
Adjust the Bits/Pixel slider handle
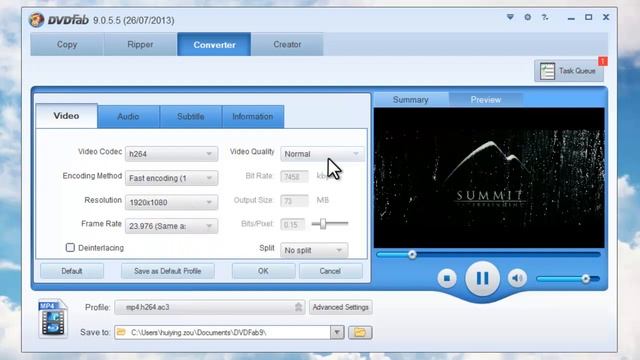pos(323,224)
